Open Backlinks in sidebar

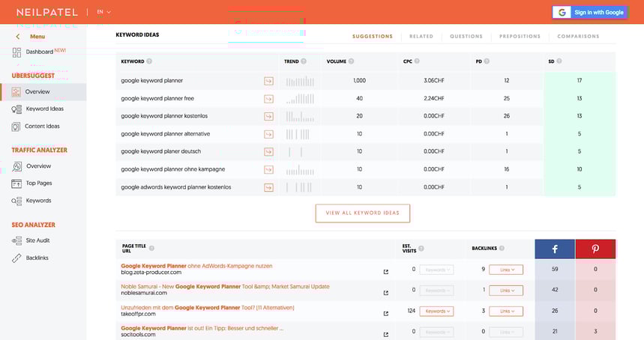click(x=31, y=258)
